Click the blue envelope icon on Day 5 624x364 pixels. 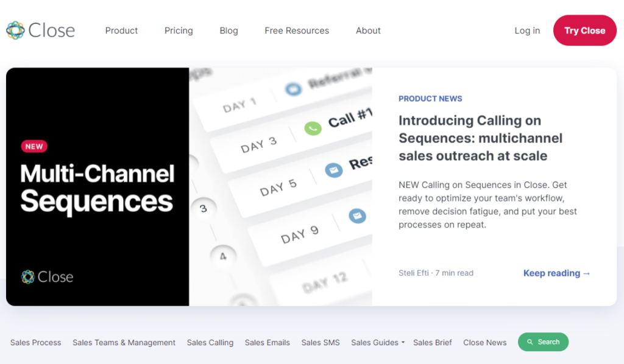[x=333, y=170]
